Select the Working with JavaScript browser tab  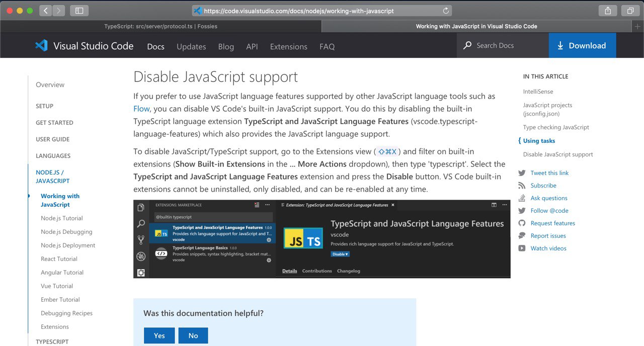point(476,26)
